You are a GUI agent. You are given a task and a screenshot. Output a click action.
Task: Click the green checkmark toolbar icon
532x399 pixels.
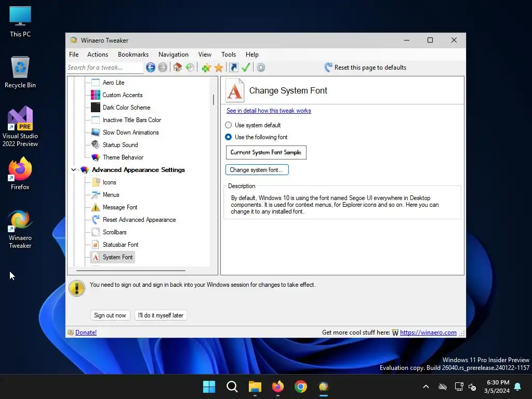[x=246, y=68]
